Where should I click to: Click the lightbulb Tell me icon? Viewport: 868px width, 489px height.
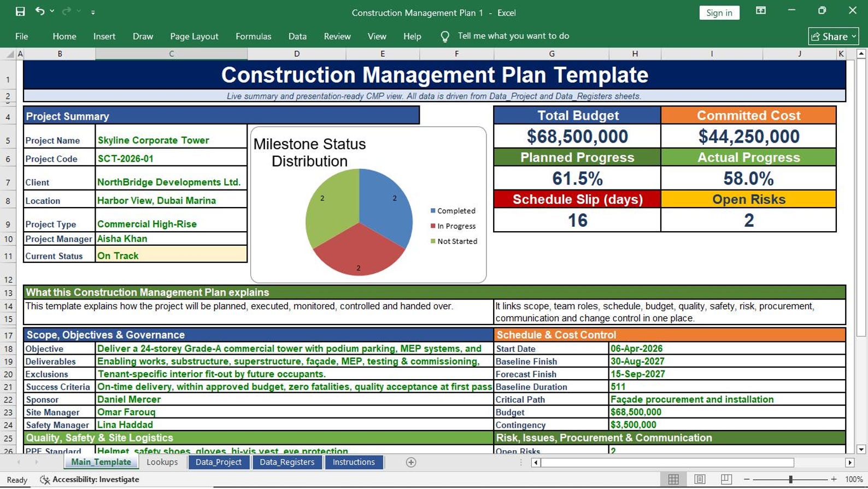(x=445, y=36)
